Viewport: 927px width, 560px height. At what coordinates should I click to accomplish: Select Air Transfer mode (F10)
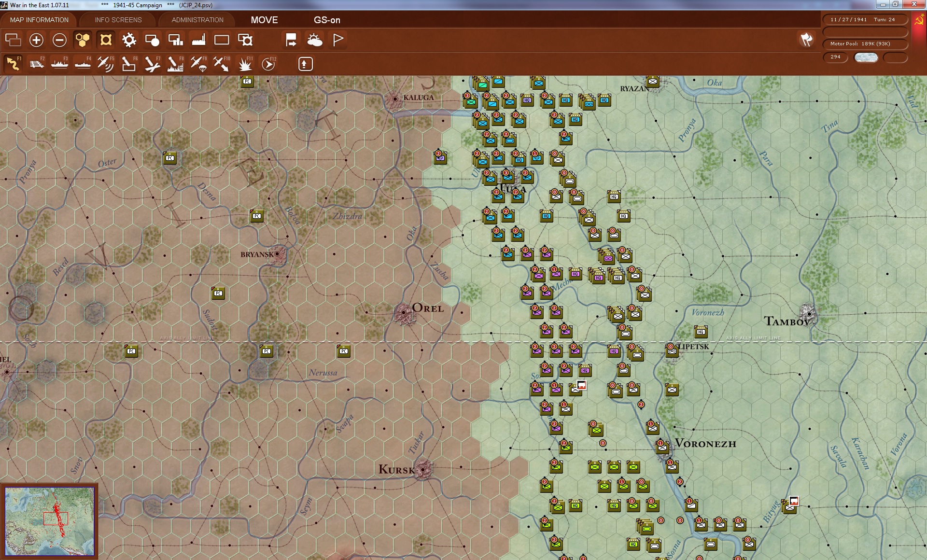click(222, 64)
